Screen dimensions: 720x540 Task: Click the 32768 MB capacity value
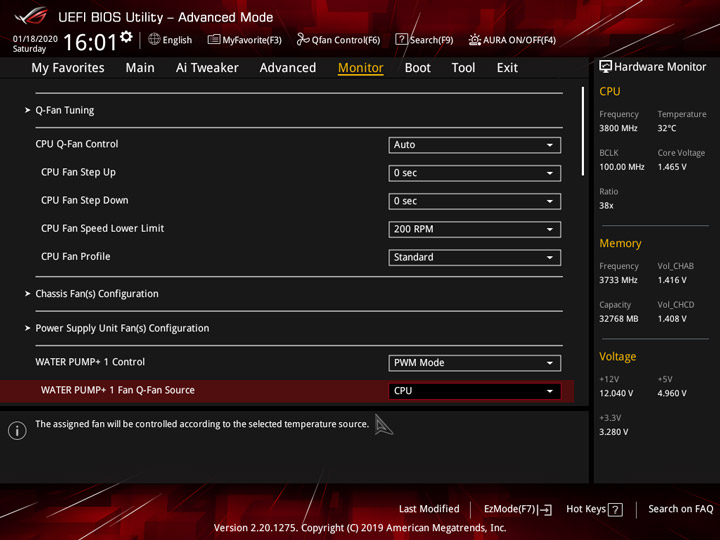point(619,319)
